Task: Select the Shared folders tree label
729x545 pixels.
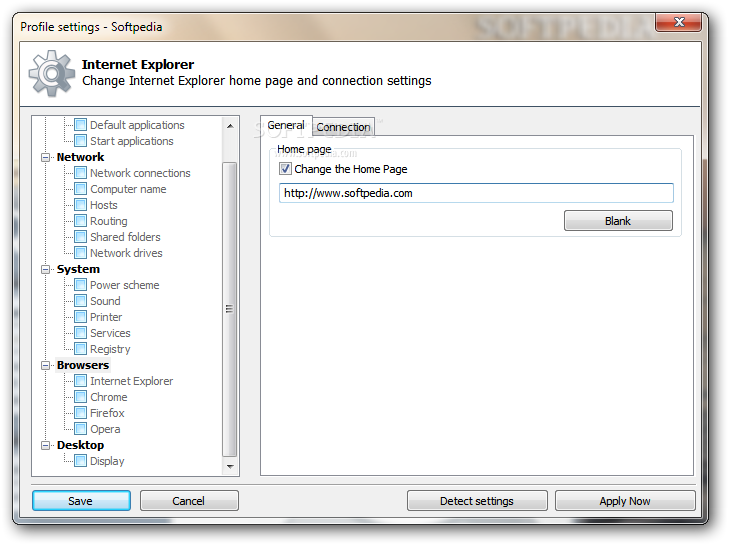Action: point(125,237)
